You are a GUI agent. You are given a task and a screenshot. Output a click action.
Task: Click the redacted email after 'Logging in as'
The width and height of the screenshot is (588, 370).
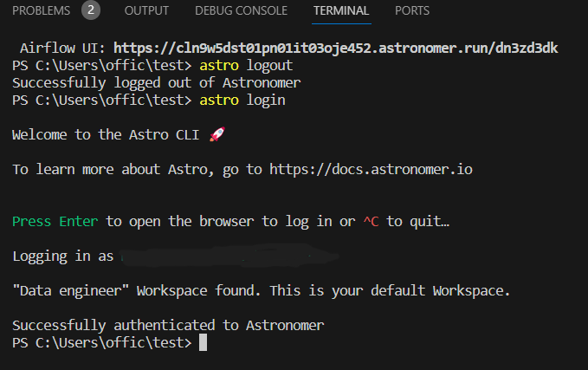pyautogui.click(x=229, y=256)
